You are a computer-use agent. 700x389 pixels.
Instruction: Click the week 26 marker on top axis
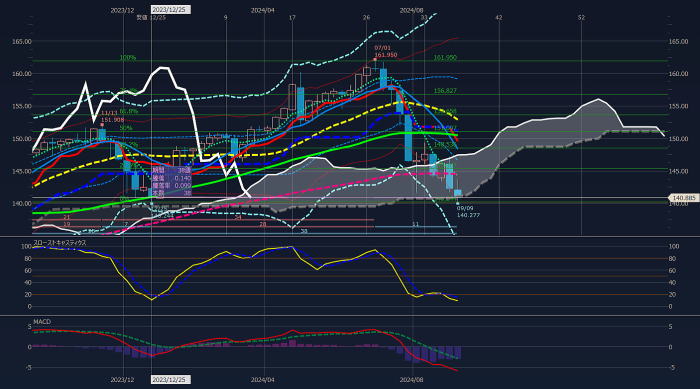(x=367, y=17)
